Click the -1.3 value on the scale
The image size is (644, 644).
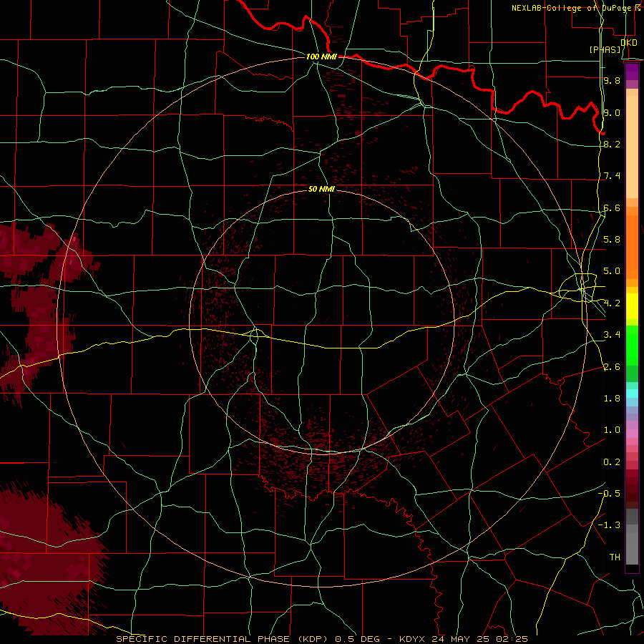[x=609, y=525]
